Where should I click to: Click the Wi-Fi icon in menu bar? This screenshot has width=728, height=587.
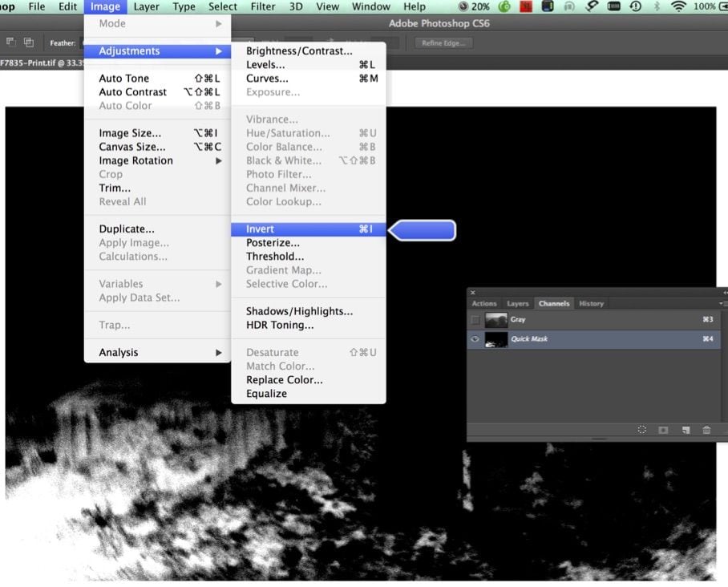point(679,6)
